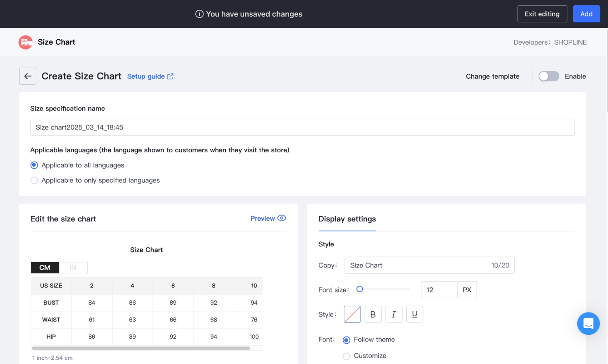608x364 pixels.
Task: Toggle the Enable switch on
Action: (x=549, y=76)
